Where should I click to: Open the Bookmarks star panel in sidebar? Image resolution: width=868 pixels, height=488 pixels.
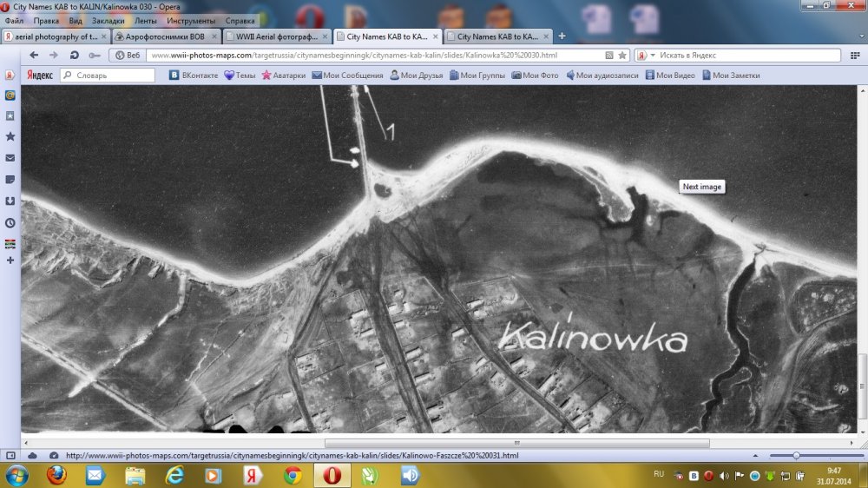tap(10, 136)
